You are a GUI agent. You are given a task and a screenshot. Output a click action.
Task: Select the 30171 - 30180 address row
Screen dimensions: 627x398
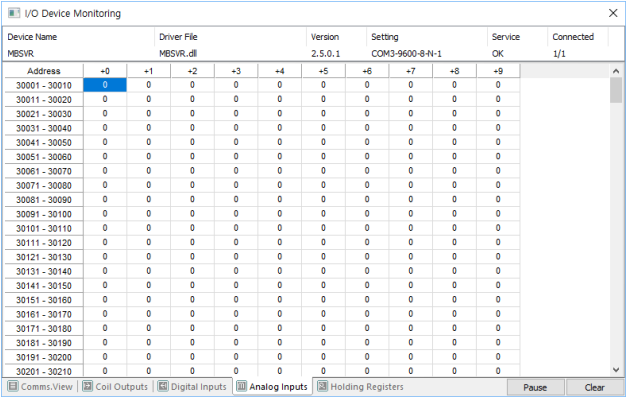pos(44,328)
